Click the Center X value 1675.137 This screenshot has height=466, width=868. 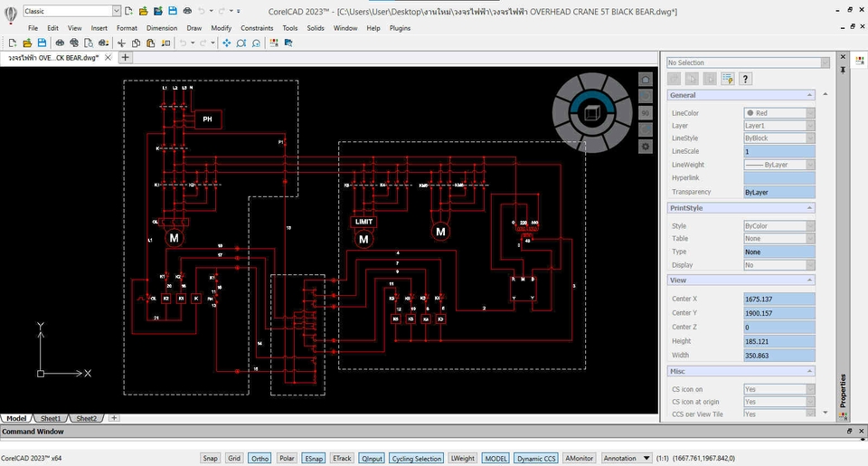[x=778, y=300]
